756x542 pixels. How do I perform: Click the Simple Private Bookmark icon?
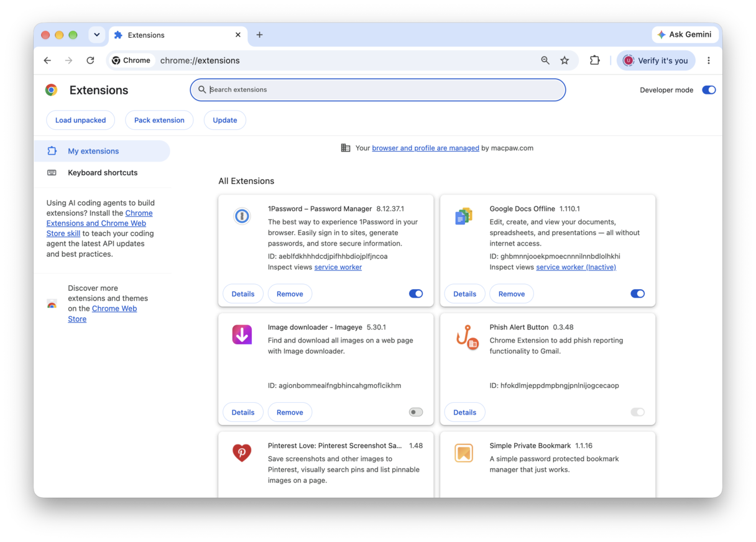[464, 452]
